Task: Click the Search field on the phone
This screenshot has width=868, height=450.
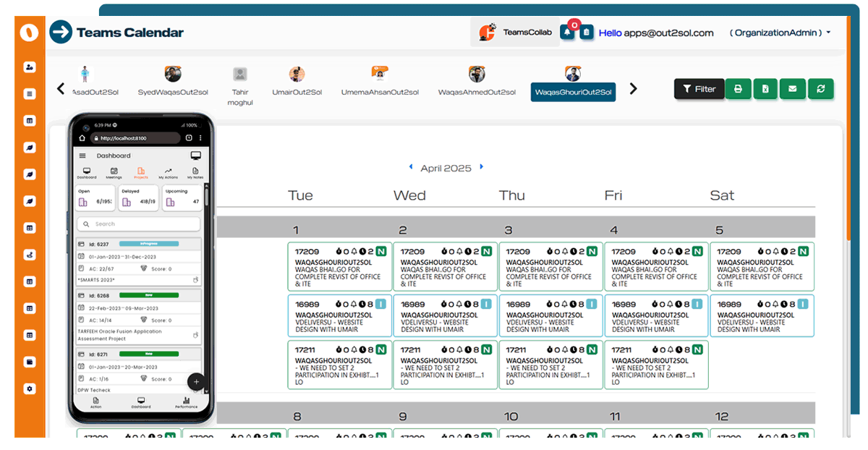Action: (138, 224)
